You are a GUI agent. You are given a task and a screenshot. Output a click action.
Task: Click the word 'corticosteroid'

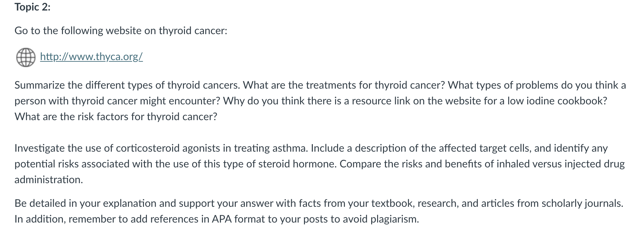tap(148, 148)
